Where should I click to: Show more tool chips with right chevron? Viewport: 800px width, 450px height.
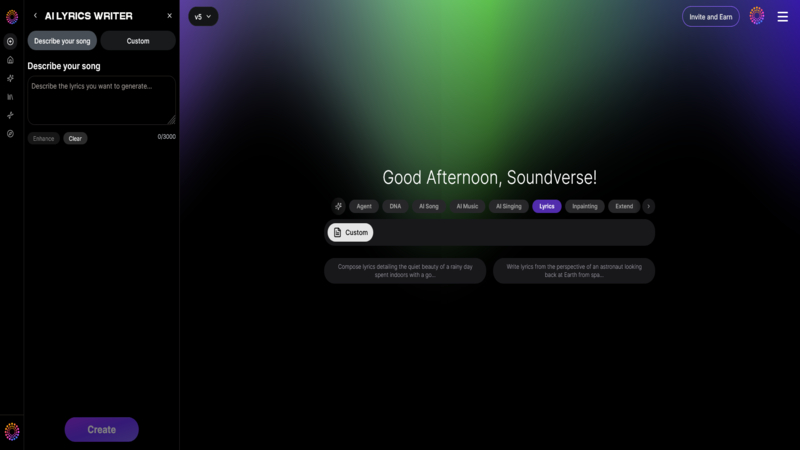point(648,206)
